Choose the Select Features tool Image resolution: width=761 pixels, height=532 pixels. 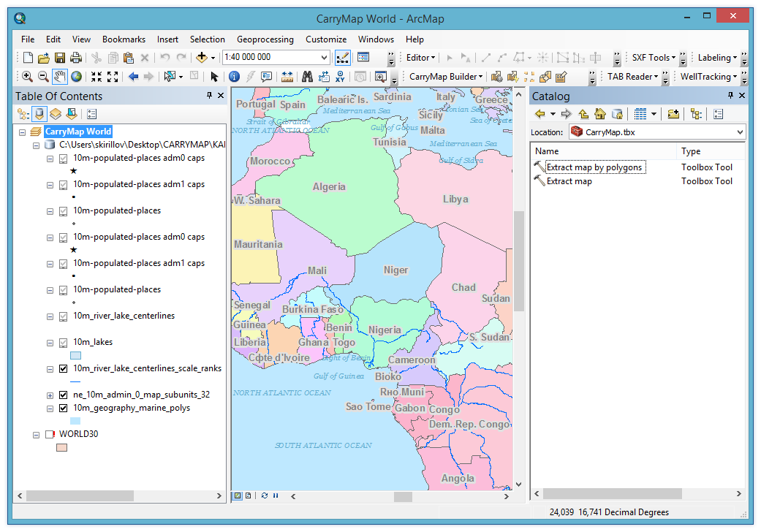click(170, 77)
